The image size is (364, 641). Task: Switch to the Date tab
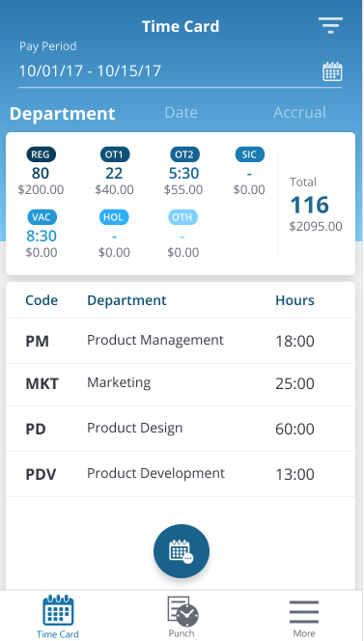pyautogui.click(x=181, y=112)
